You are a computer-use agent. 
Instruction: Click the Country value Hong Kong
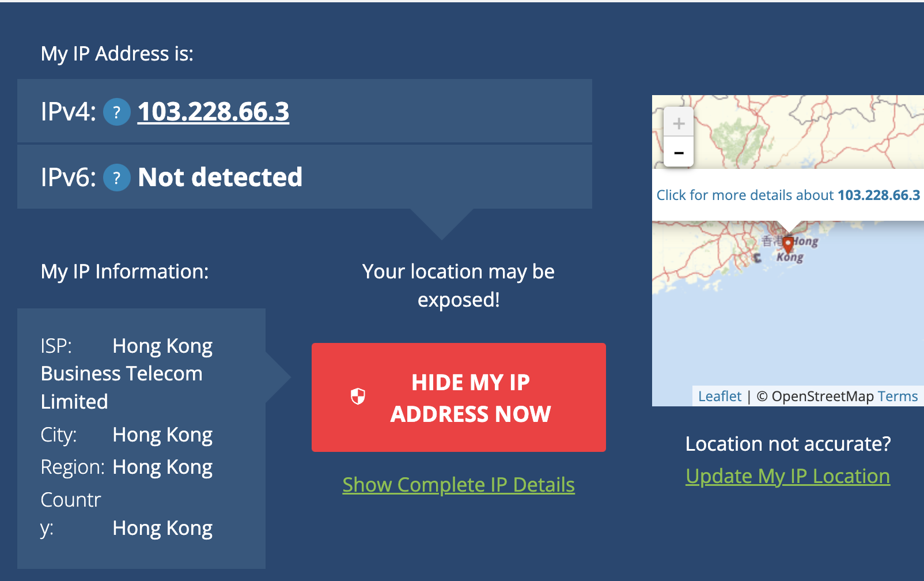(162, 528)
